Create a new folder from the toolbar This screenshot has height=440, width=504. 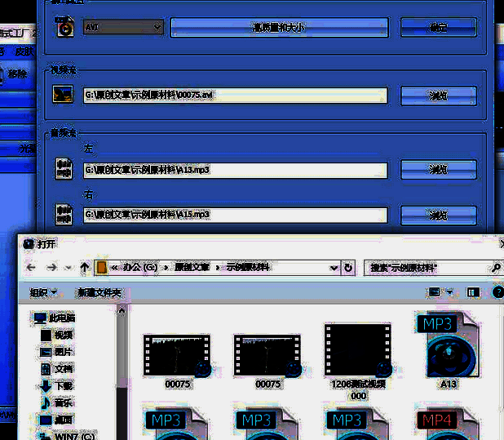tap(99, 292)
